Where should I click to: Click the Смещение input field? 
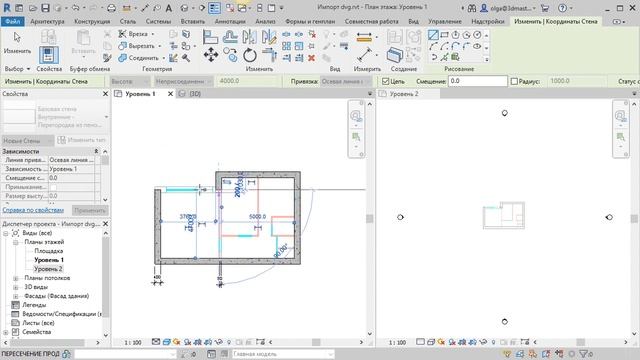point(477,81)
